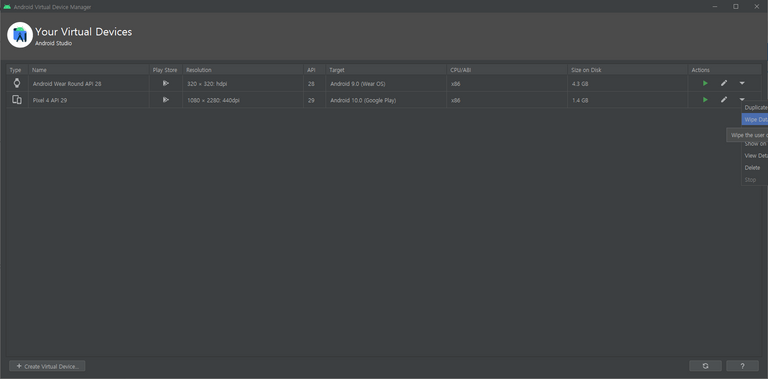Viewport: 768px width, 379px height.
Task: Sort by the Type column header
Action: coord(18,70)
